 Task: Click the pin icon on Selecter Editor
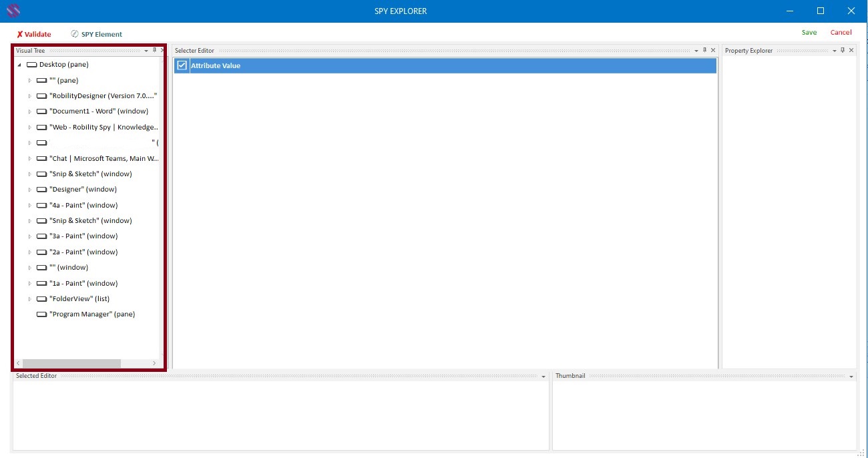(704, 50)
